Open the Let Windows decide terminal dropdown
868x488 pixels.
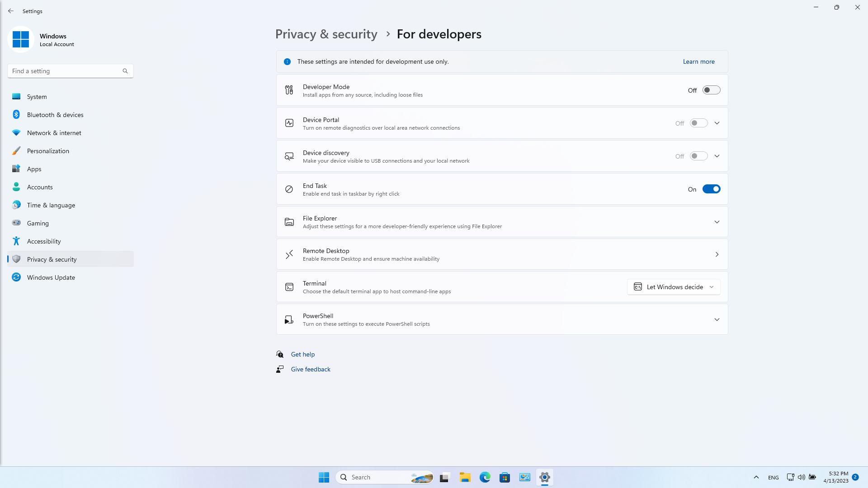tap(673, 286)
